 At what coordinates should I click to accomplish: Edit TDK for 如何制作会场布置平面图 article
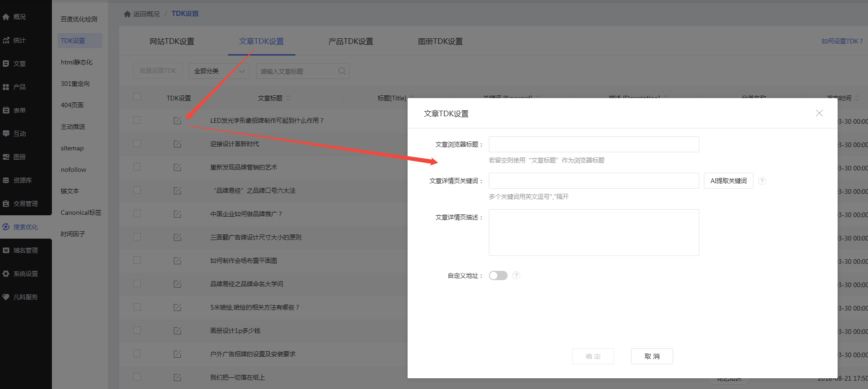[178, 261]
